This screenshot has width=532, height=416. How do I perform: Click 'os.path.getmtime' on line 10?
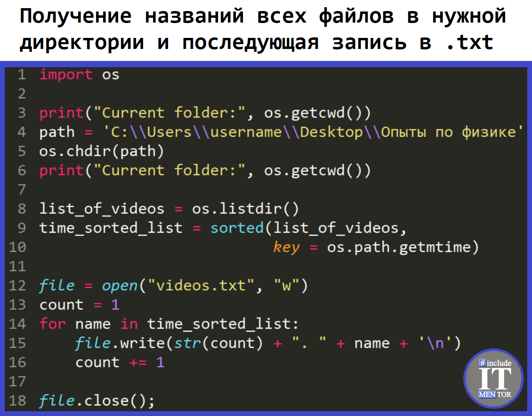399,247
